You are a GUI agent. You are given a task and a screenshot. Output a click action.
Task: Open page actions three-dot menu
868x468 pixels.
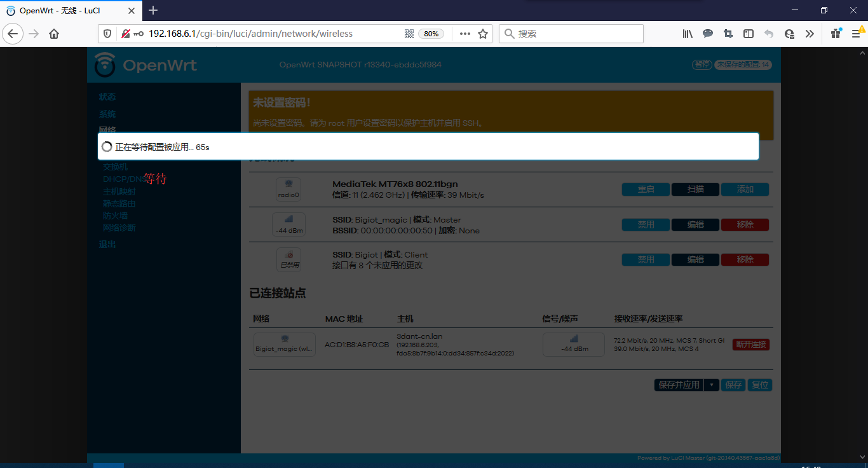[x=465, y=34]
